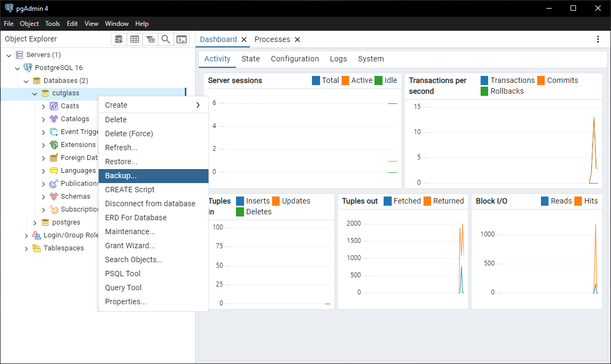Click the Filtered Rows toolbar icon
The width and height of the screenshot is (611, 364).
point(150,39)
